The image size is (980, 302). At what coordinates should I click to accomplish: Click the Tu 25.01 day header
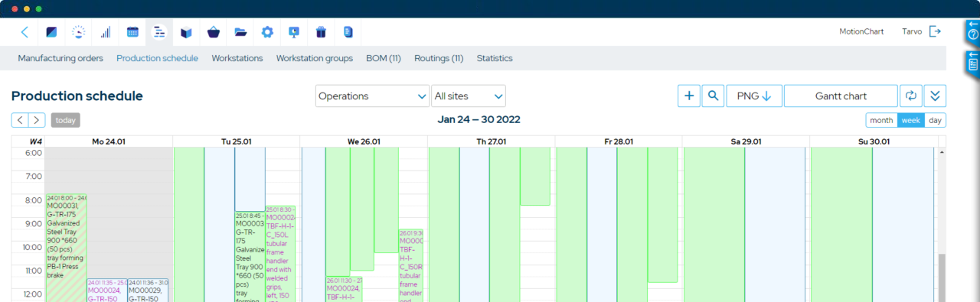pyautogui.click(x=236, y=141)
